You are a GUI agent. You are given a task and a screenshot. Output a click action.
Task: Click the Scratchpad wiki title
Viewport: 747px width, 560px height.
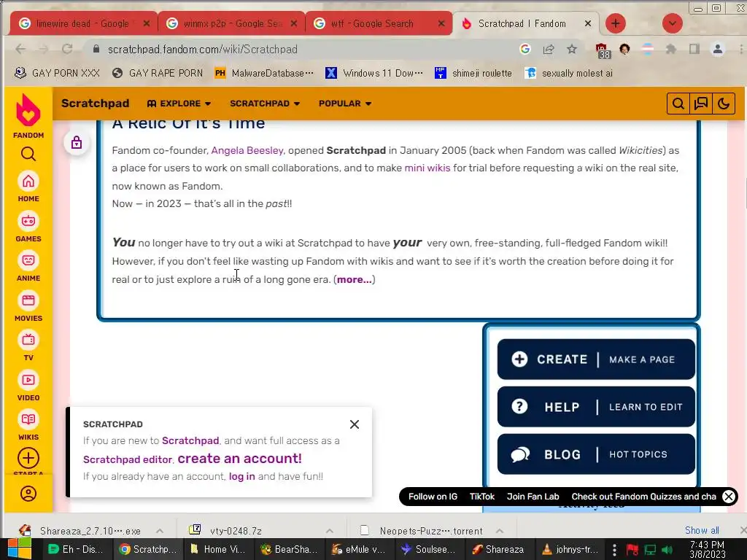click(95, 104)
